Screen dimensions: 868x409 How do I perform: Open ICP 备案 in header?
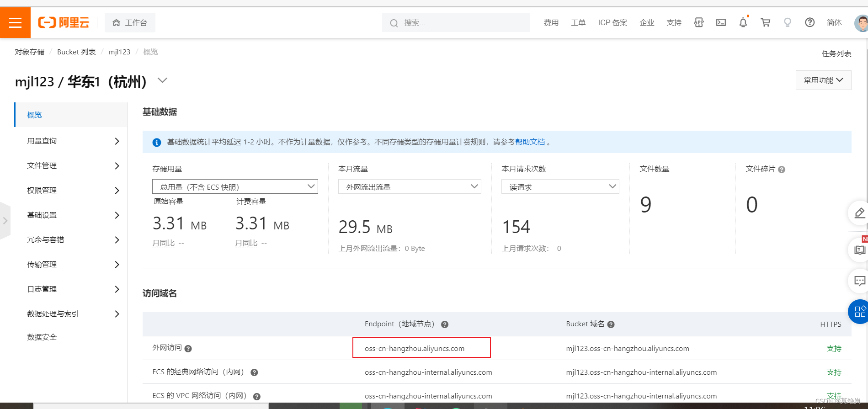tap(612, 23)
